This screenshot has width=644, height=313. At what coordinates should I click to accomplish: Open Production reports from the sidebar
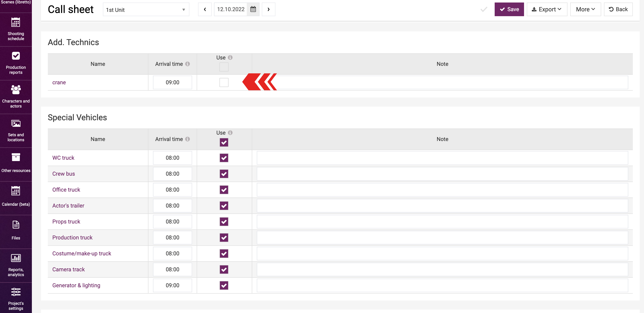tap(16, 63)
